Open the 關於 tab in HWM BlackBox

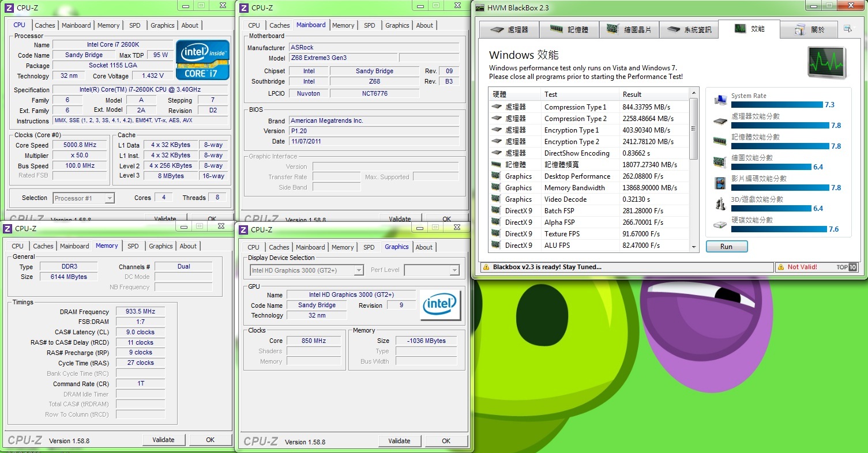pyautogui.click(x=809, y=30)
